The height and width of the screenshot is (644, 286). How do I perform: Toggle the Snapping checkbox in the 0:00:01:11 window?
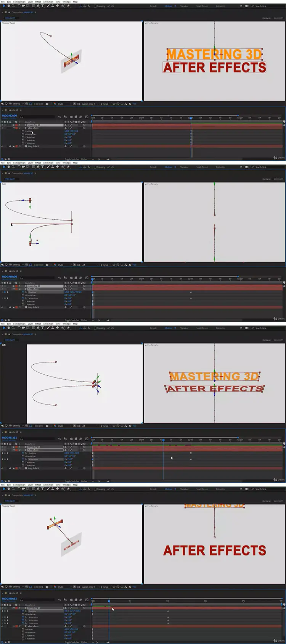pos(95,328)
